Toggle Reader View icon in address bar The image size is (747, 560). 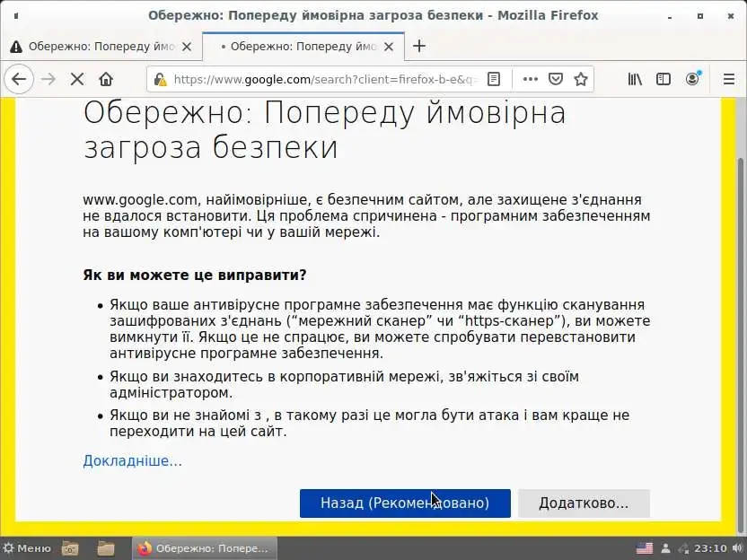[x=494, y=79]
